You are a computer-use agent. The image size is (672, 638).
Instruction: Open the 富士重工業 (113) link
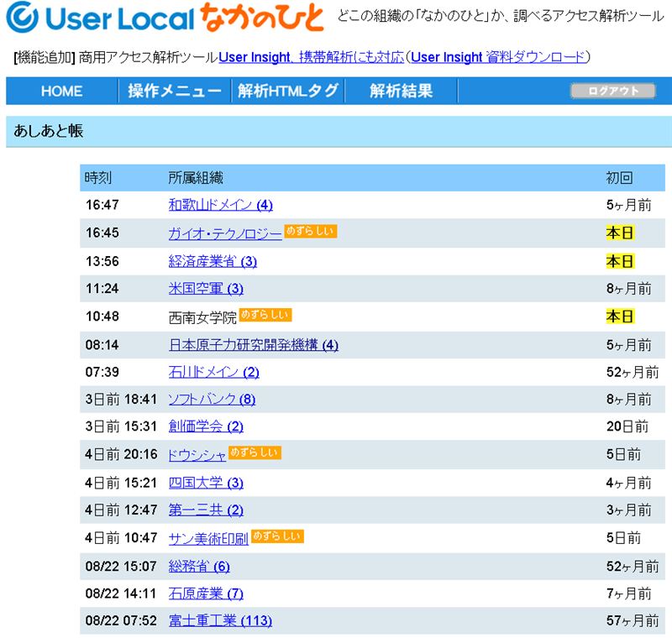220,620
